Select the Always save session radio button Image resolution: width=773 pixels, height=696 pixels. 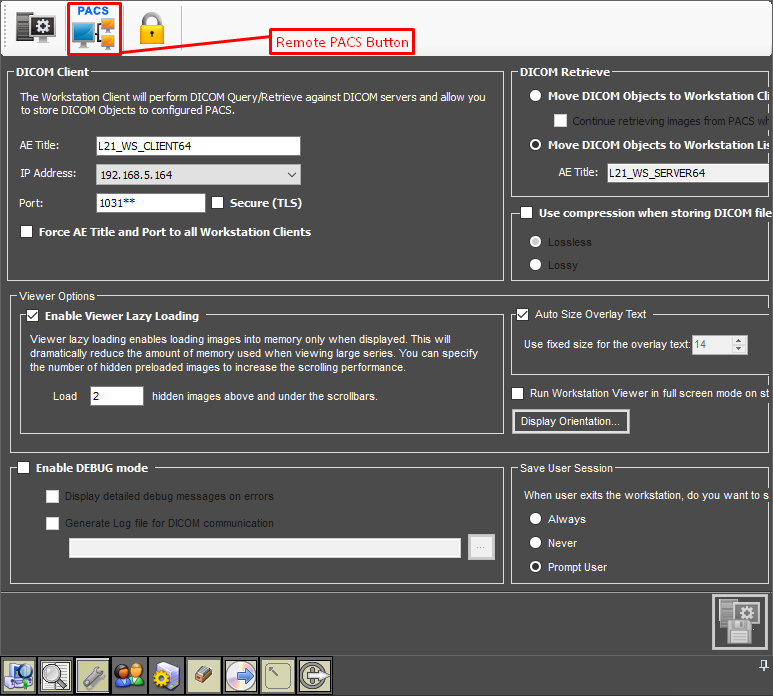tap(536, 519)
